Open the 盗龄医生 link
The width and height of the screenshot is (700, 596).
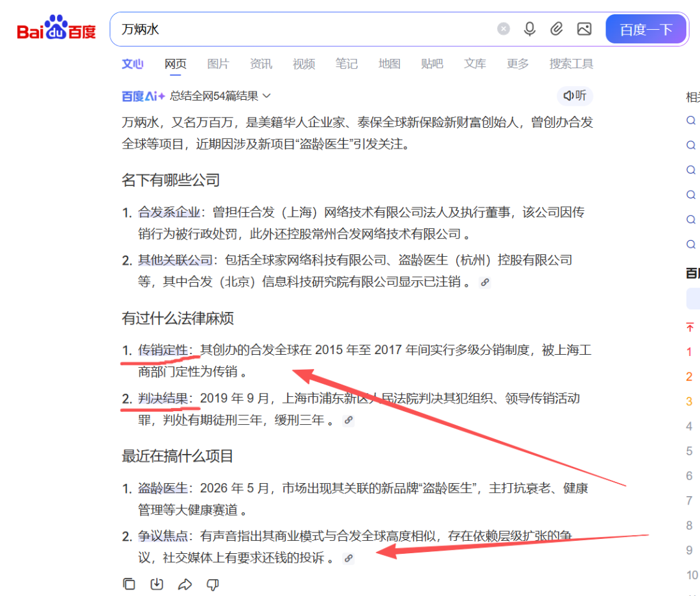(x=163, y=488)
